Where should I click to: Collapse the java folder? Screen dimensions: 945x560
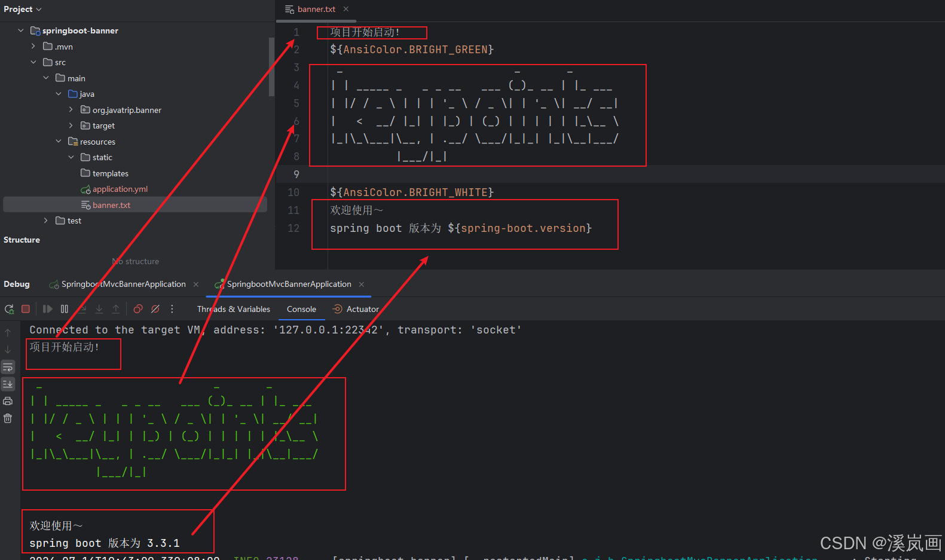click(59, 94)
